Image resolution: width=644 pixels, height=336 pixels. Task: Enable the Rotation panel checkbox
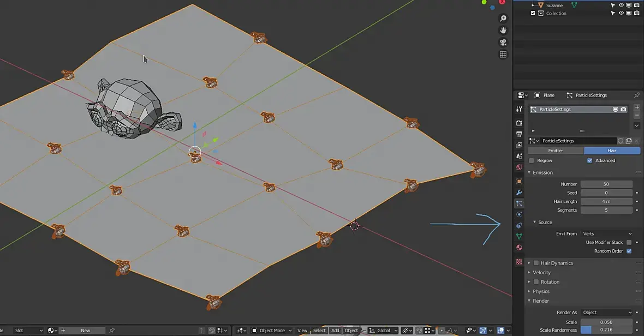point(536,282)
